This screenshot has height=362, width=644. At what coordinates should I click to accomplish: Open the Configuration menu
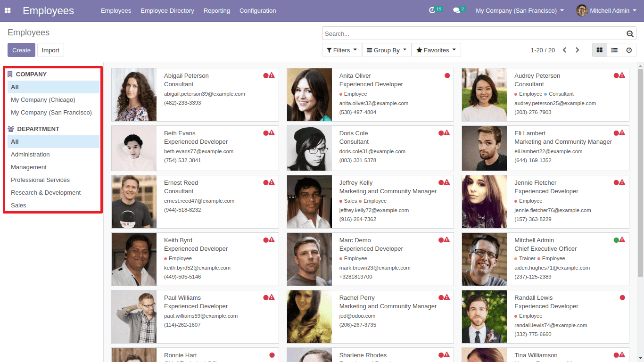tap(258, 10)
